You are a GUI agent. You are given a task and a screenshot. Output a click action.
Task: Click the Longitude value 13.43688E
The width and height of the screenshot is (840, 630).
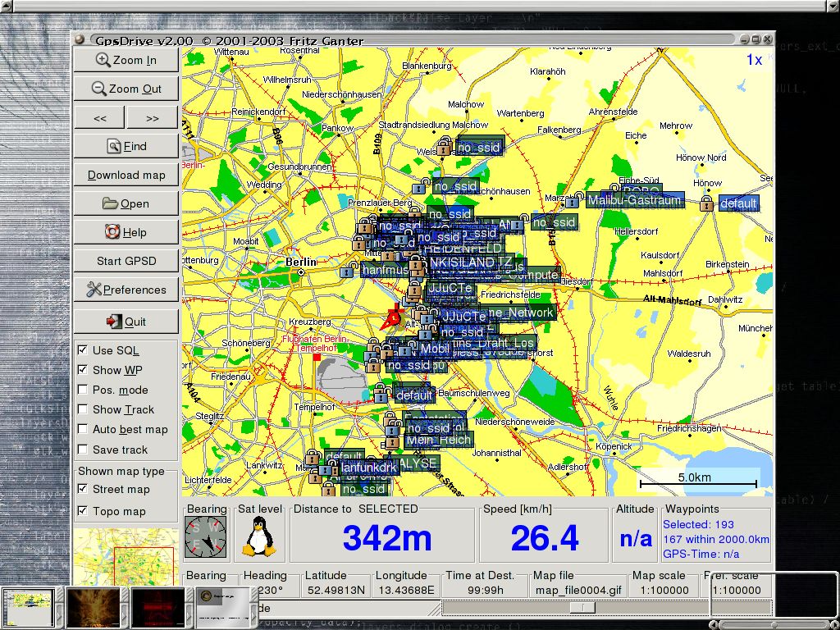407,590
